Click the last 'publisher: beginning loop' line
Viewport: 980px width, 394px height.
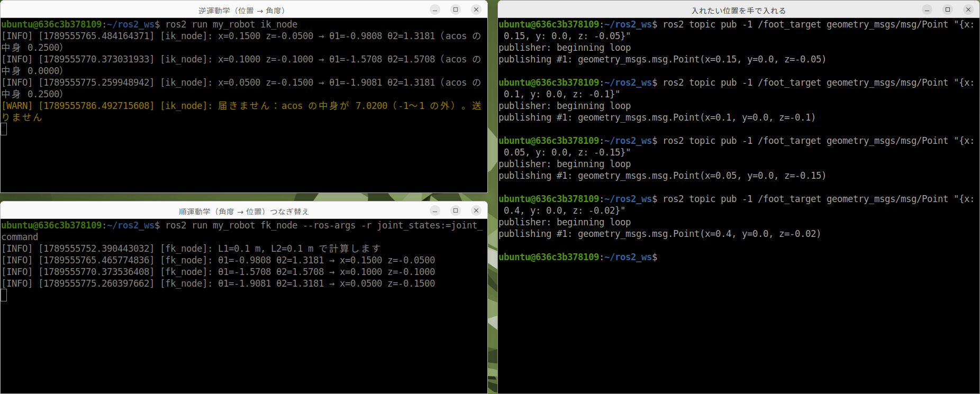[x=565, y=222]
